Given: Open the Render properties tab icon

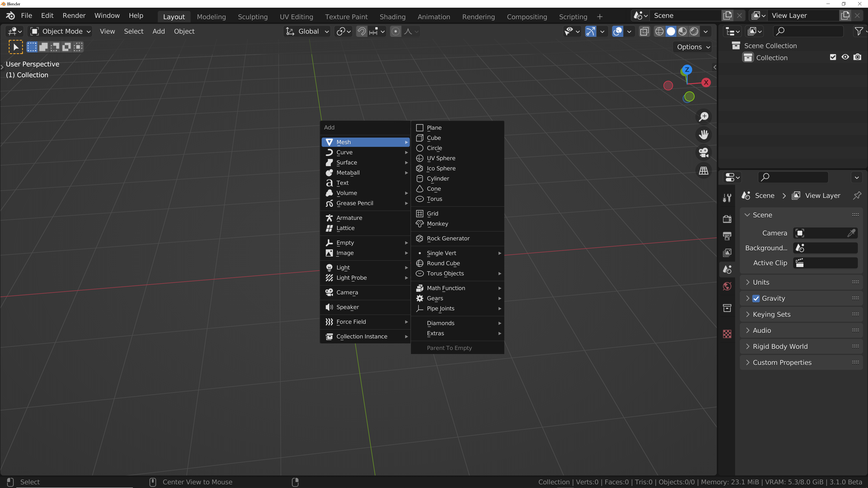Looking at the screenshot, I should (727, 219).
